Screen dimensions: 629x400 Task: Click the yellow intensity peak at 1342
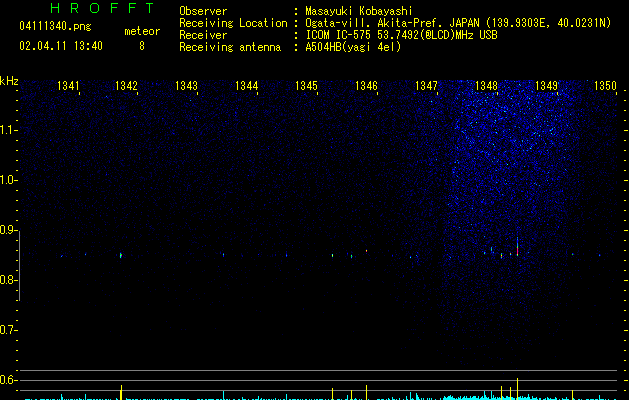click(121, 392)
